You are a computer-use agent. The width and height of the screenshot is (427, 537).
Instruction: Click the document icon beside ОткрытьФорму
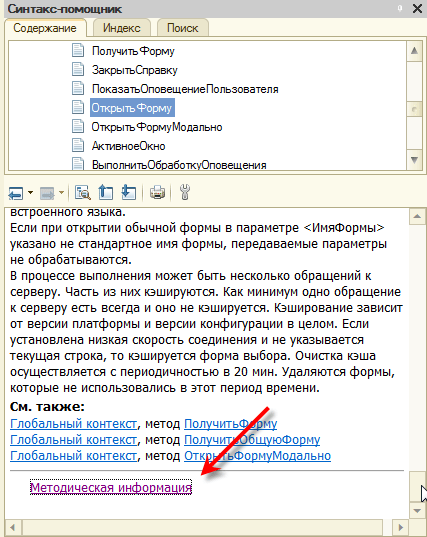(78, 107)
